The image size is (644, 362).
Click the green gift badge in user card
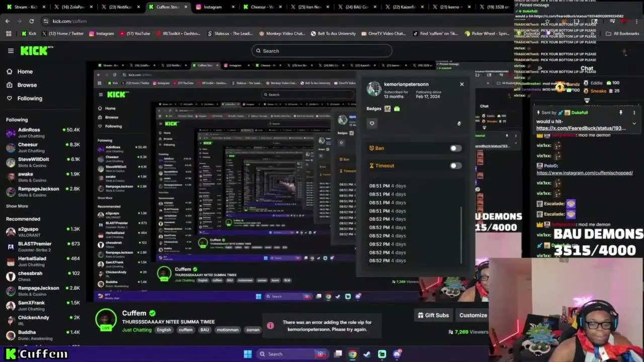[x=397, y=109]
